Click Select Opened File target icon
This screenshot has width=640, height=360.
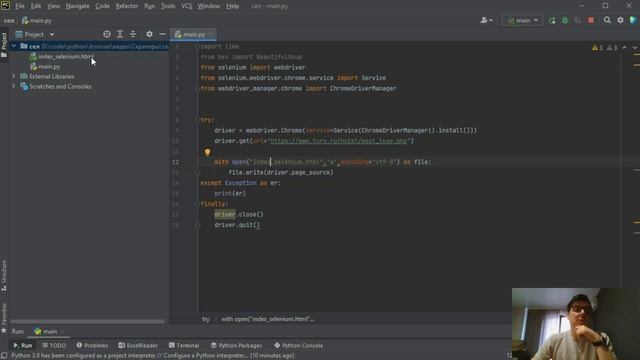107,34
